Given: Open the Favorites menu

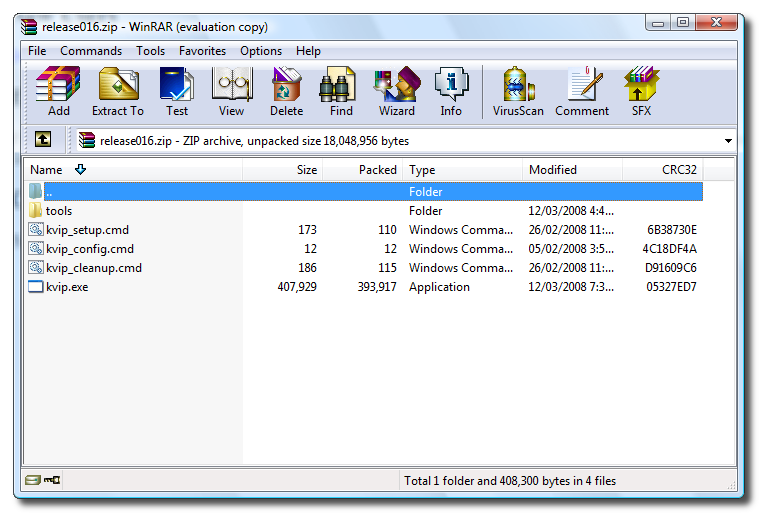Looking at the screenshot, I should tap(202, 51).
